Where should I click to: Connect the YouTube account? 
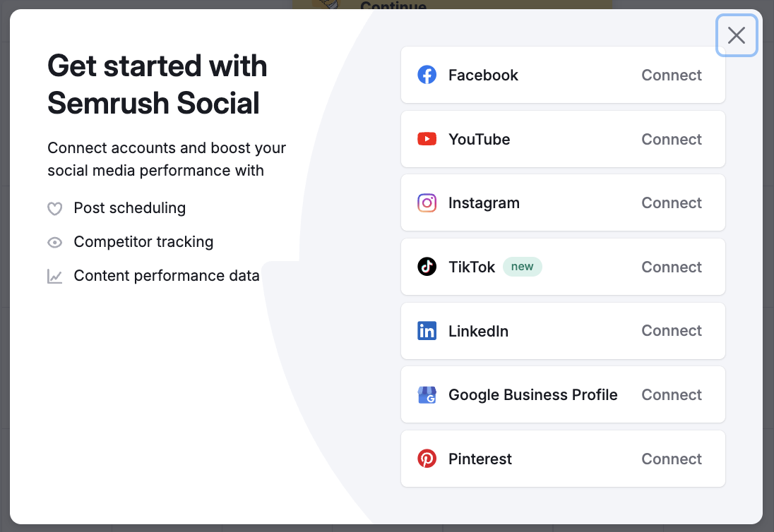(x=671, y=139)
